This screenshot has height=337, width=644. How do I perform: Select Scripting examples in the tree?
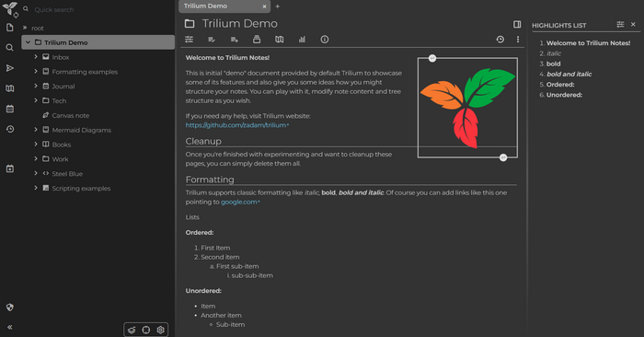[81, 188]
